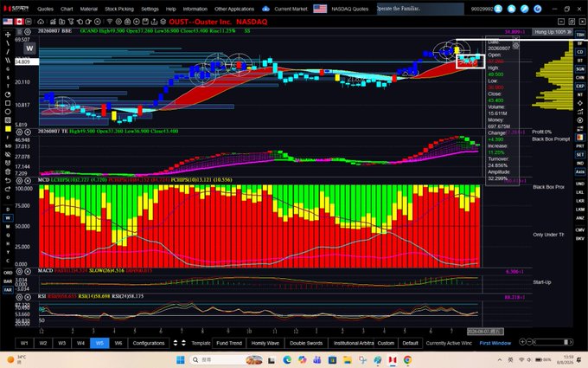Open the Quotes menu
The image size is (588, 368).
click(45, 9)
